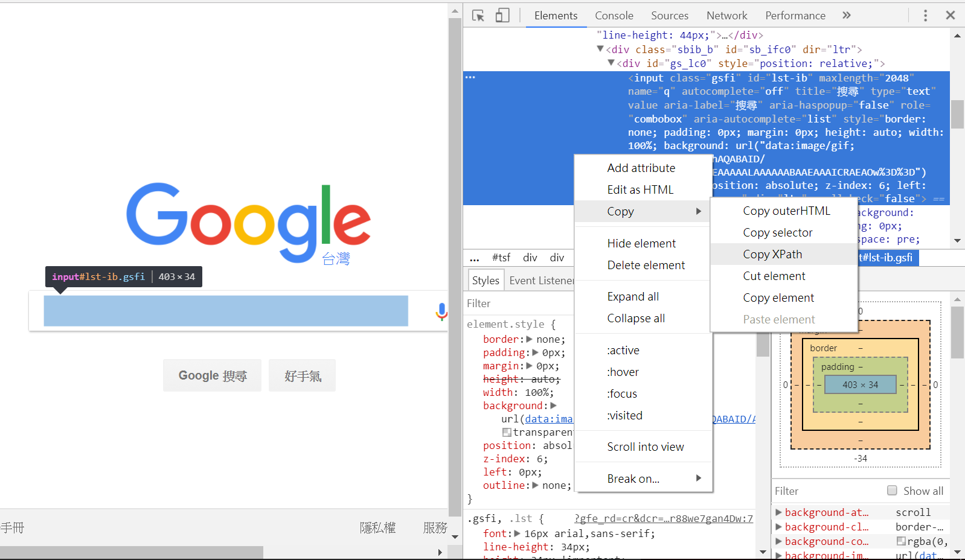Open the Network tab
Viewport: 965px width, 560px height.
(727, 16)
